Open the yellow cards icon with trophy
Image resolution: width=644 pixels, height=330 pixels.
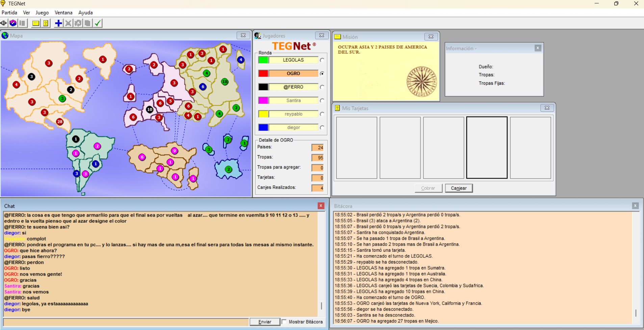[46, 23]
